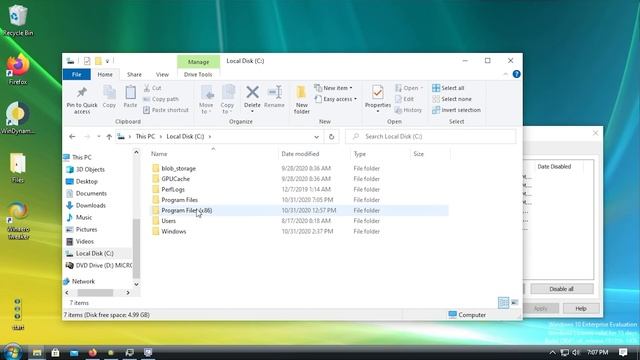Switch to Details view icon
The image size is (640, 360).
tap(503, 302)
